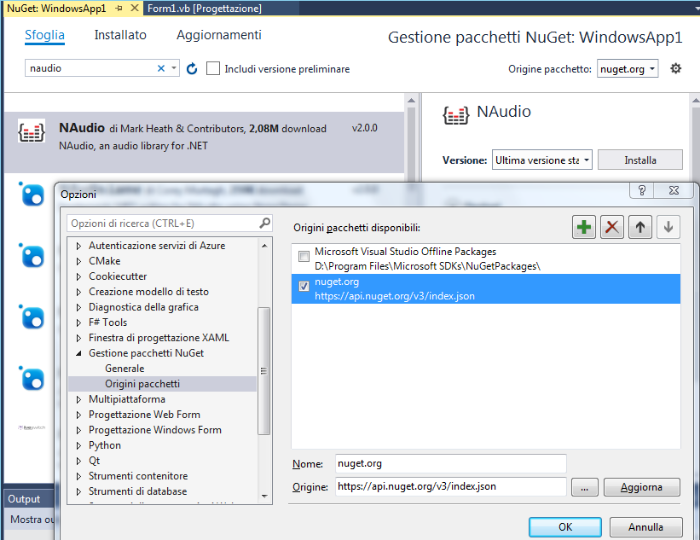
Task: Open the Output panel tab
Action: click(24, 499)
